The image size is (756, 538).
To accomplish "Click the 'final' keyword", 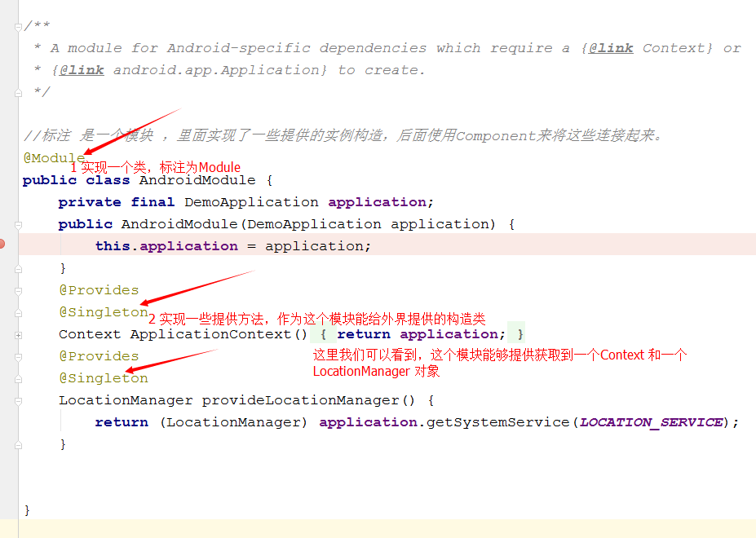I will click(x=153, y=202).
